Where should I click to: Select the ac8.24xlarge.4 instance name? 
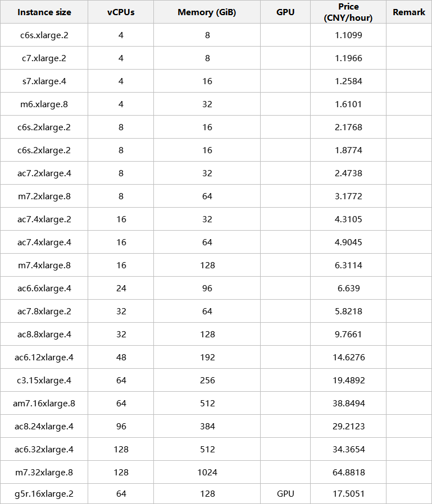[44, 426]
